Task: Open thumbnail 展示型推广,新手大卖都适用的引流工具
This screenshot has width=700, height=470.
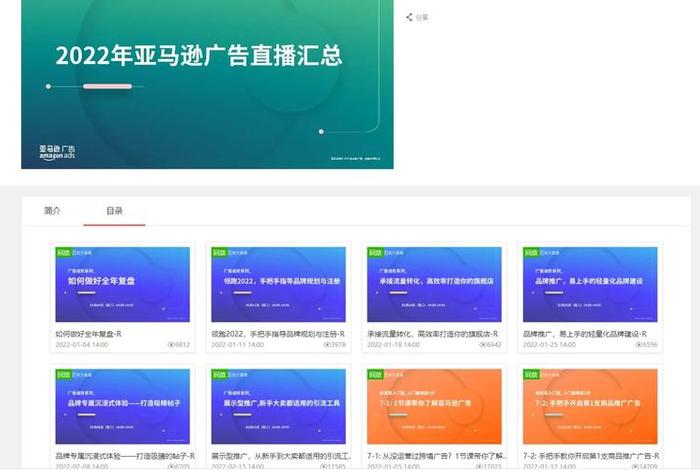Action: click(278, 406)
